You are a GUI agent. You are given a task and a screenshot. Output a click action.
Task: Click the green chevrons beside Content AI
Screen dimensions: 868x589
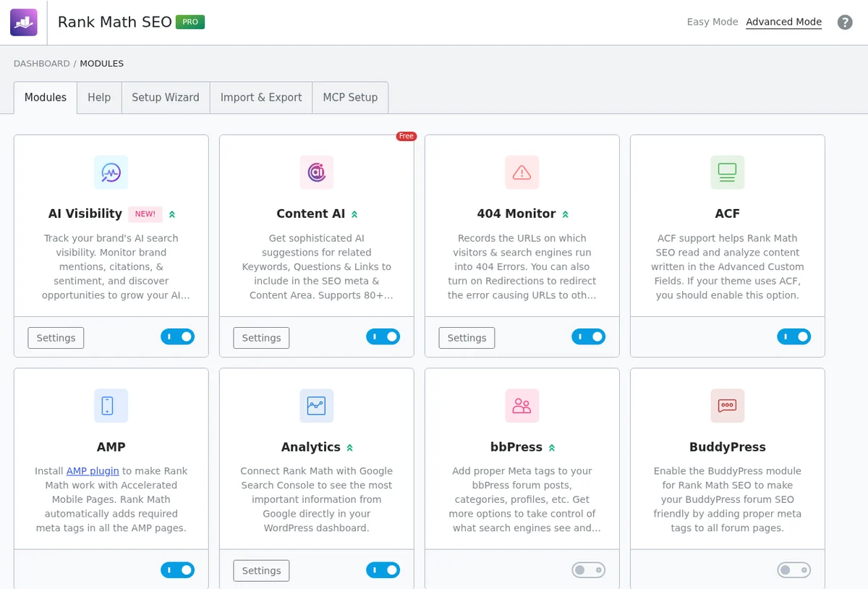[x=354, y=214]
